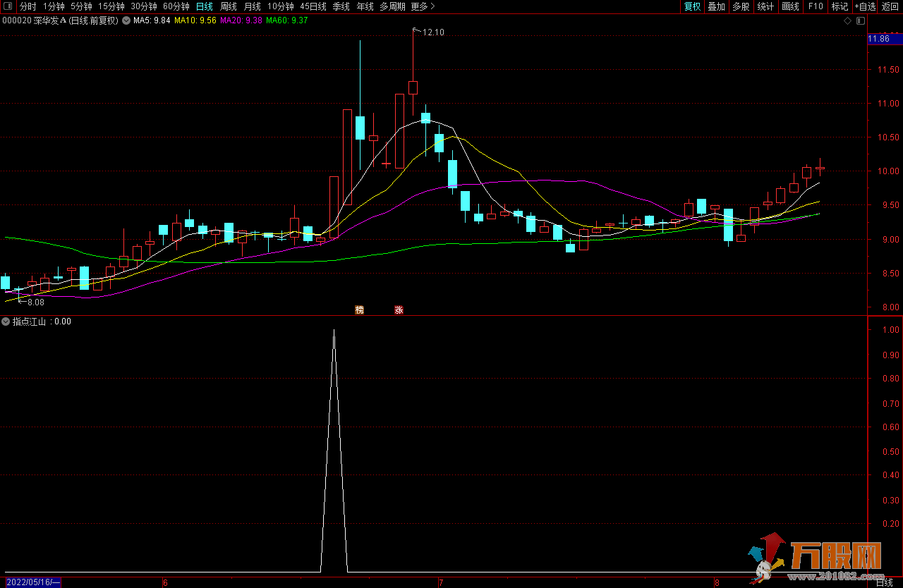Screen dimensions: 903x588
Task: Click the 12.10 high price annotation
Action: click(x=433, y=32)
